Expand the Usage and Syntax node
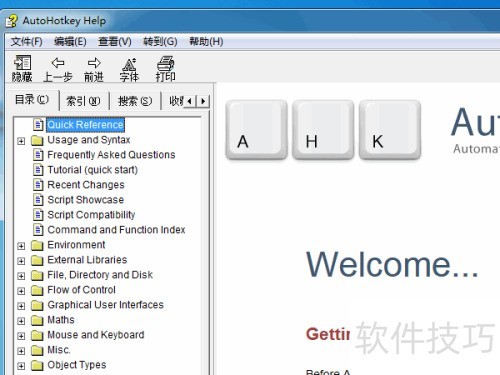Viewport: 500px width, 375px height. pyautogui.click(x=21, y=141)
